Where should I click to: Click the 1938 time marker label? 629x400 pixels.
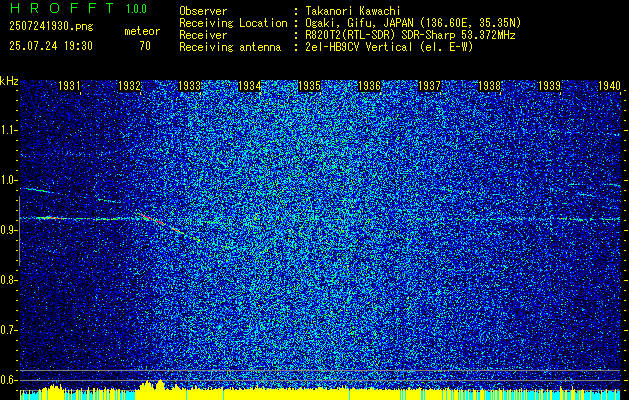(x=490, y=85)
